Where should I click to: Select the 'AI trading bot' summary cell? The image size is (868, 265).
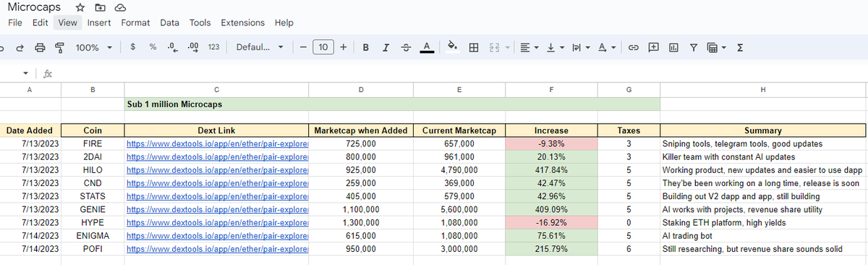[763, 235]
